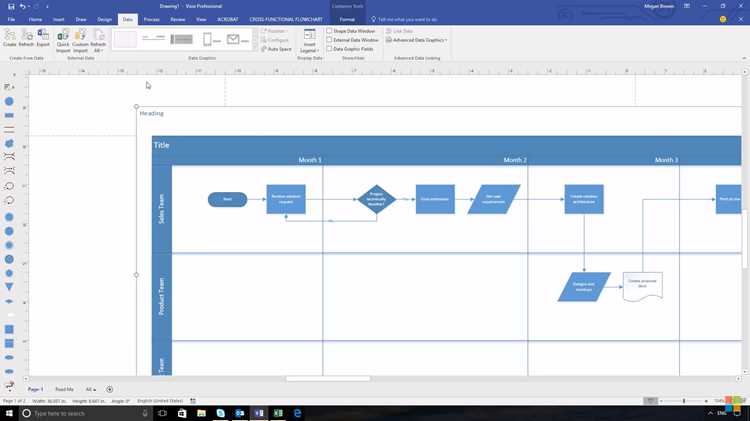Open Windows Start menu

click(9, 413)
